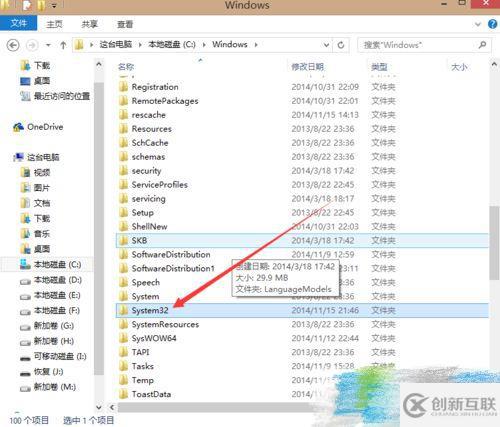Open 图片 under 这台电脑
The image size is (500, 427).
click(x=35, y=188)
